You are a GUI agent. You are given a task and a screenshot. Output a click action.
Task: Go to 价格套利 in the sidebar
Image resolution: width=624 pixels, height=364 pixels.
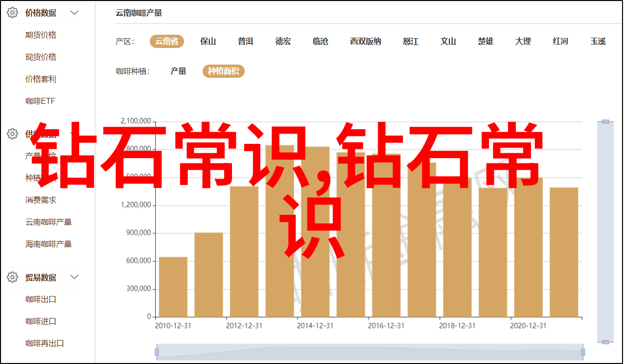pyautogui.click(x=41, y=79)
